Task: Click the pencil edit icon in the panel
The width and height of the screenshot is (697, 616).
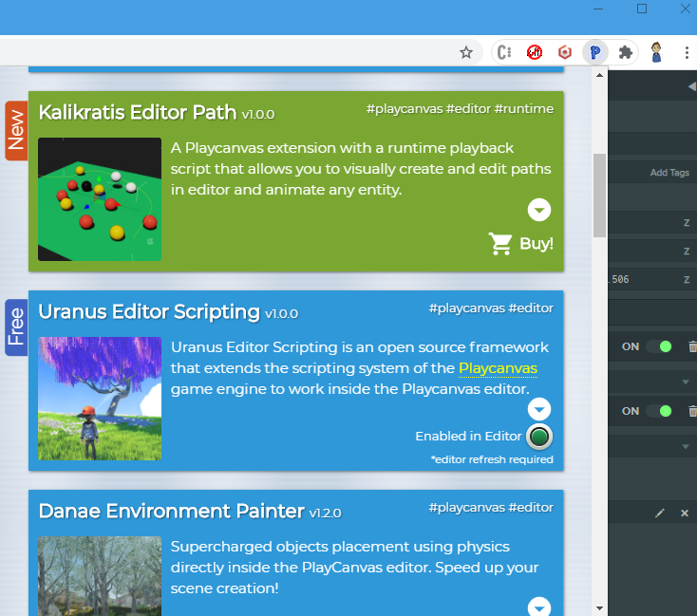Action: coord(660,513)
